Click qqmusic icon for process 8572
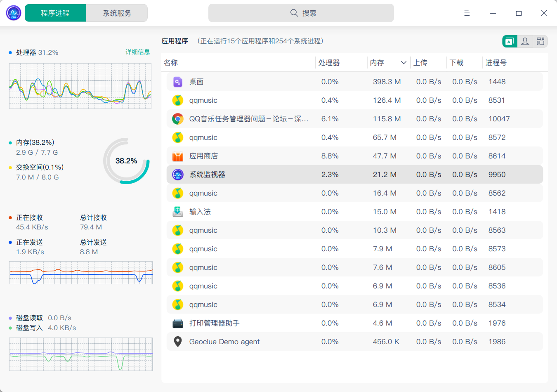 [178, 137]
